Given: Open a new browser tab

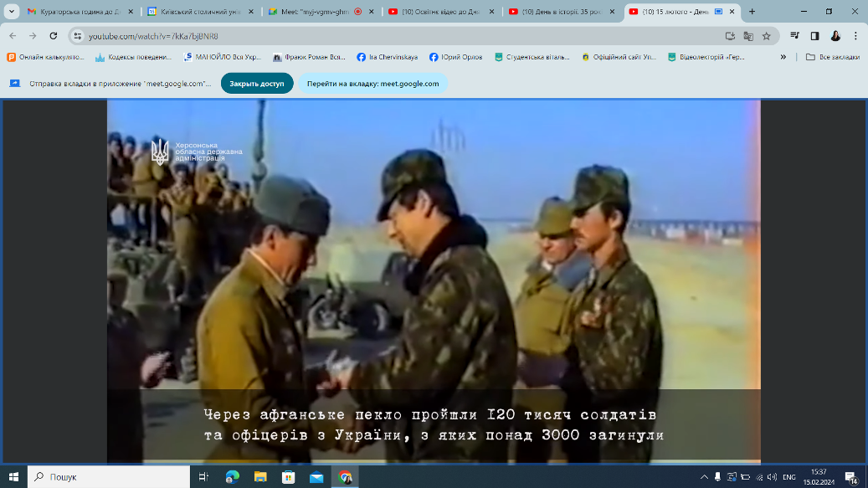Looking at the screenshot, I should point(752,11).
